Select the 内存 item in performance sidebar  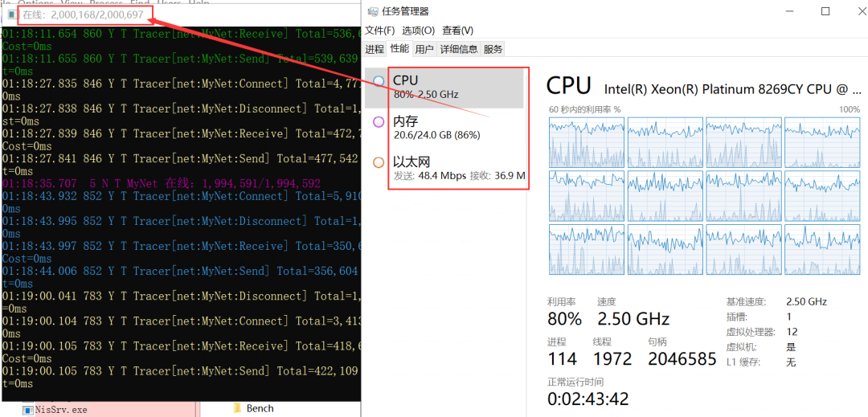pyautogui.click(x=444, y=128)
